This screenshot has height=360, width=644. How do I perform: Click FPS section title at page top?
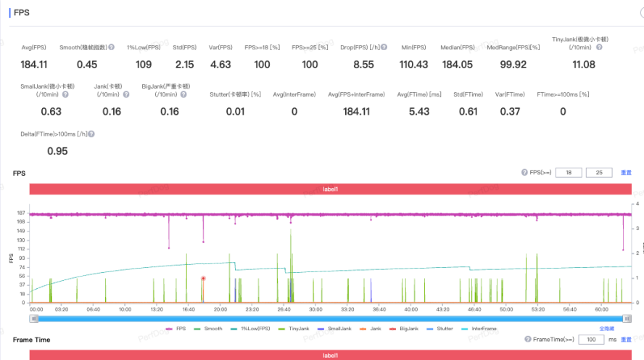(x=21, y=12)
